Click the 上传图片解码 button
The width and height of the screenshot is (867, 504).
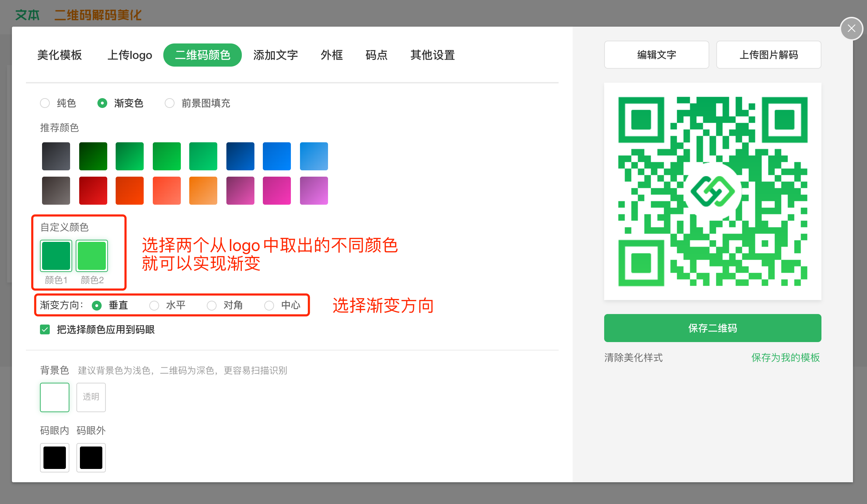(769, 55)
